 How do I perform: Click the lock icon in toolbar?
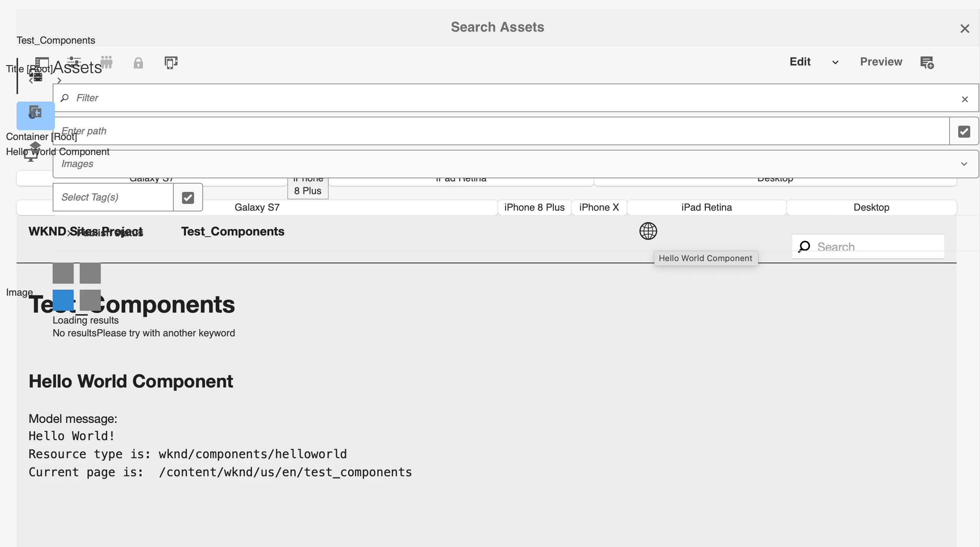138,63
